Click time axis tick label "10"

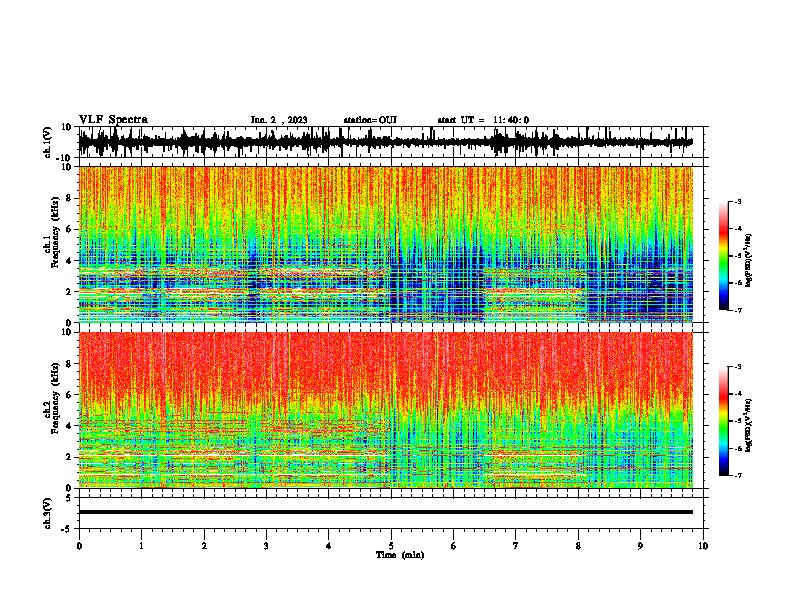[703, 546]
